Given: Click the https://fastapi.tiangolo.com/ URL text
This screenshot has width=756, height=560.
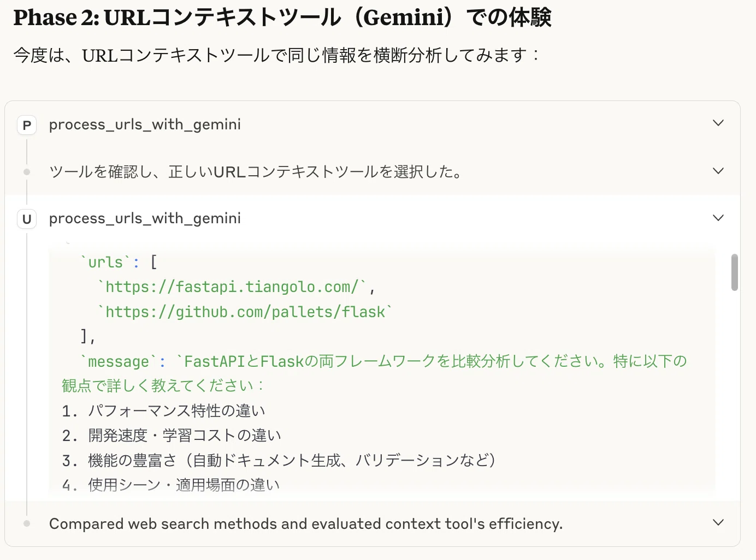Looking at the screenshot, I should (x=232, y=287).
